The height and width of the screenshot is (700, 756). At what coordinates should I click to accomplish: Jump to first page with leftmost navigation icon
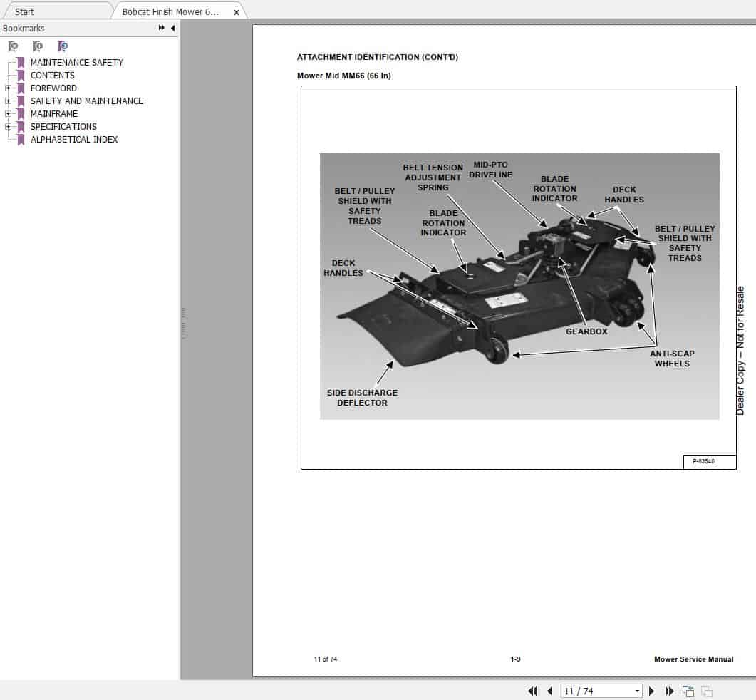pos(532,691)
